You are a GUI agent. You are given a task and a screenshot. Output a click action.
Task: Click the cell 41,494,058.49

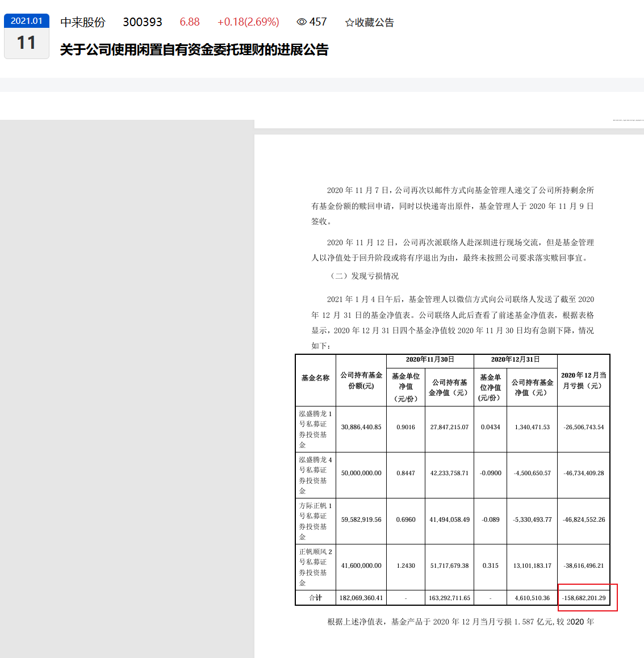(x=449, y=519)
